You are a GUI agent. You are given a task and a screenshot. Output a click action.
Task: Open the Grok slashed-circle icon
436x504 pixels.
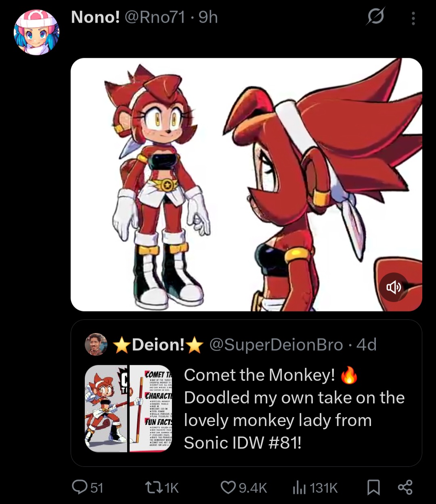[x=376, y=17]
